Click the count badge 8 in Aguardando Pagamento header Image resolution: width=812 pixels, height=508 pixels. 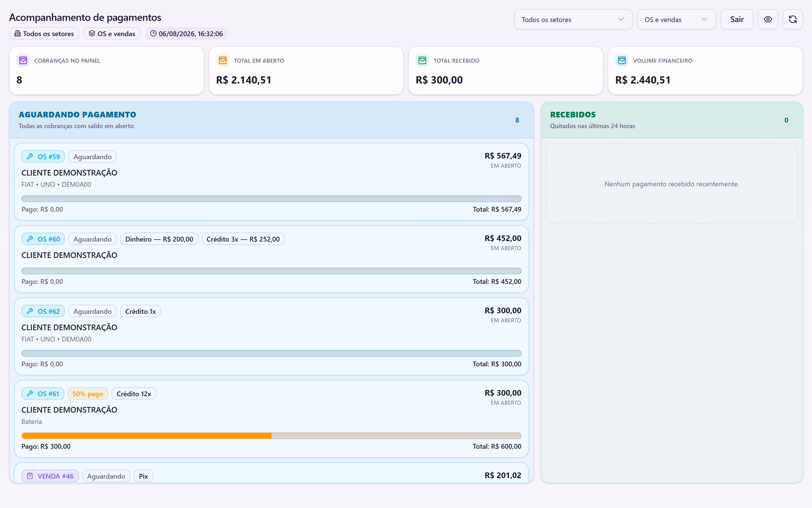[517, 120]
